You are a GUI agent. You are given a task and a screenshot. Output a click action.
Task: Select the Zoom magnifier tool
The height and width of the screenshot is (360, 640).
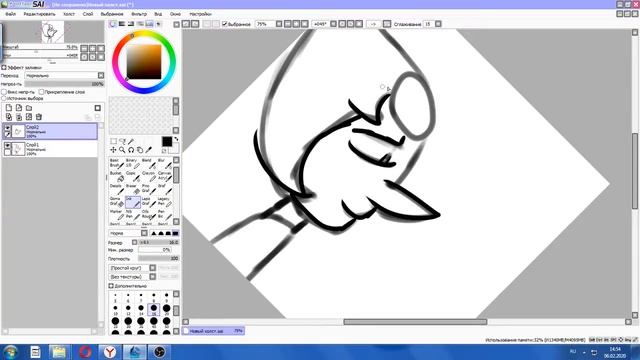pyautogui.click(x=122, y=150)
